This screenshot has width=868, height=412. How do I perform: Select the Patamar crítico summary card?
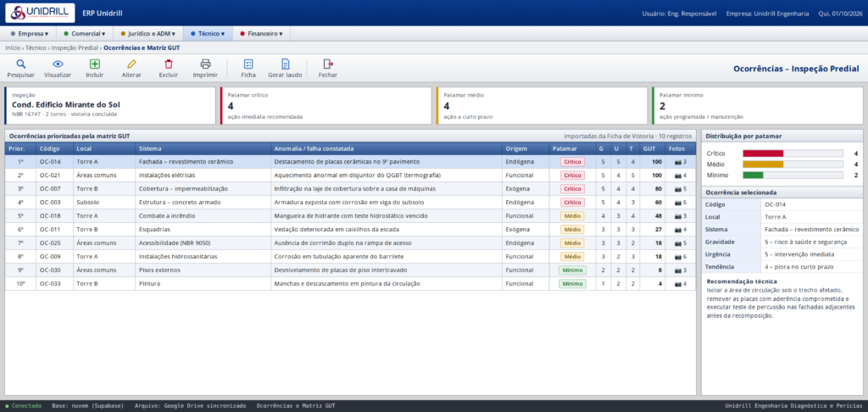point(326,105)
